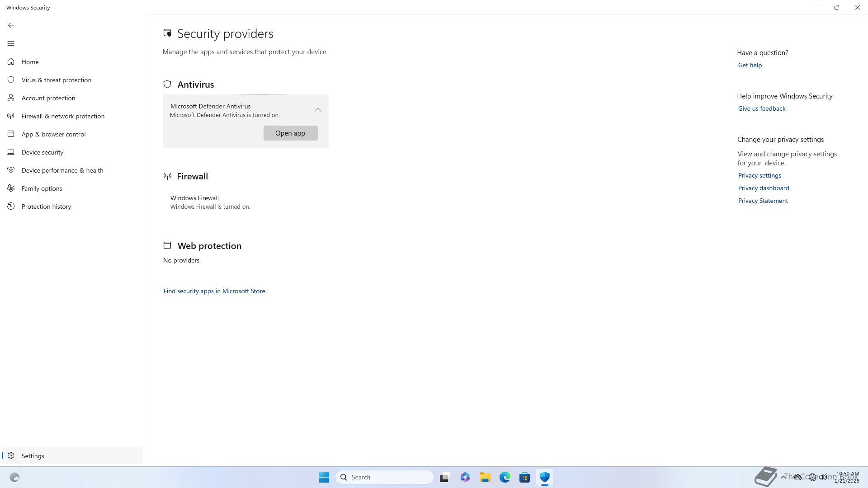Open Firewall & network protection page
This screenshot has width=868, height=488.
pos(63,116)
